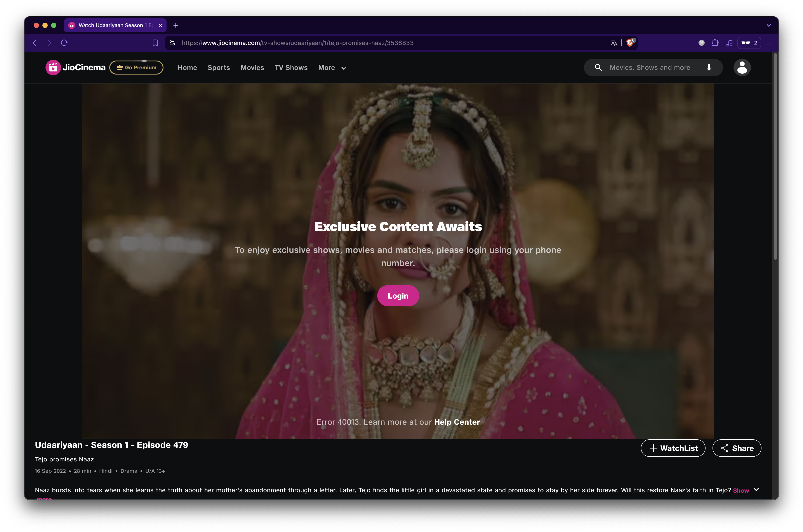The image size is (803, 532).
Task: Add the episode to WatchList
Action: [673, 448]
